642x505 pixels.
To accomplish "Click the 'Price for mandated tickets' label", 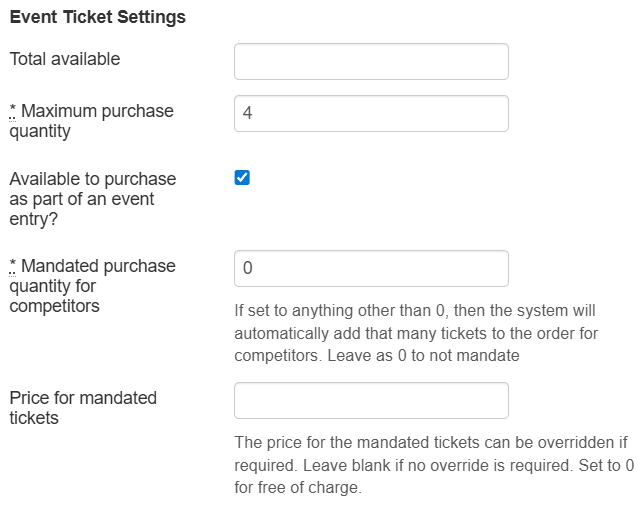I will point(83,408).
